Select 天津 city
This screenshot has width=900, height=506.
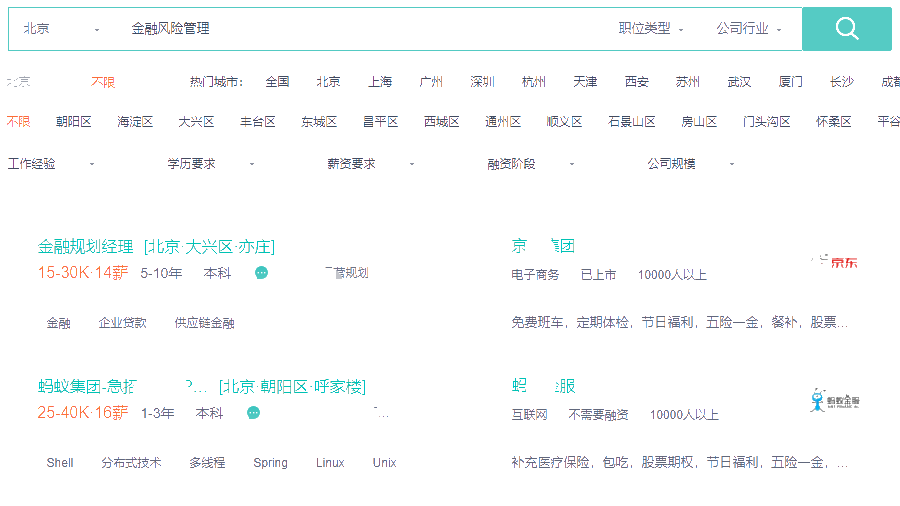585,82
